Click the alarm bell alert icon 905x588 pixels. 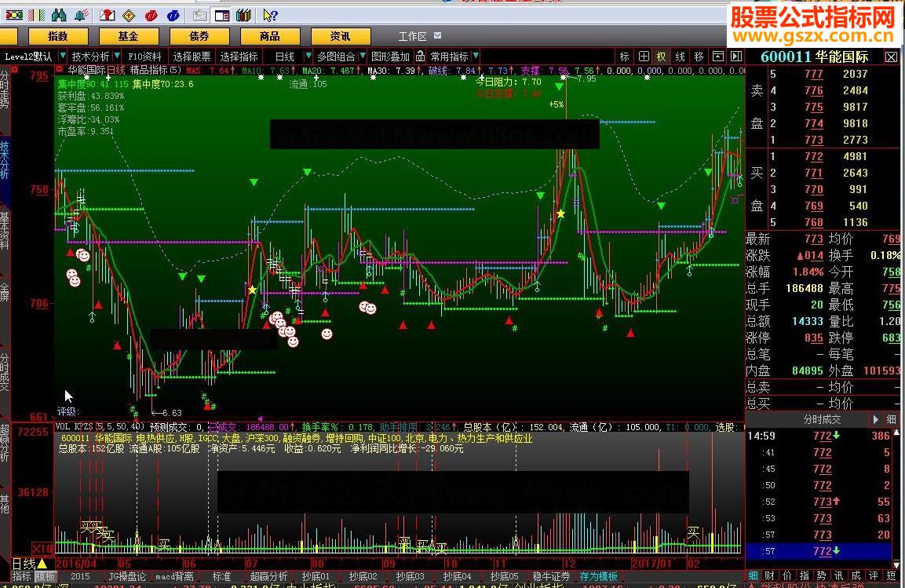pyautogui.click(x=81, y=14)
